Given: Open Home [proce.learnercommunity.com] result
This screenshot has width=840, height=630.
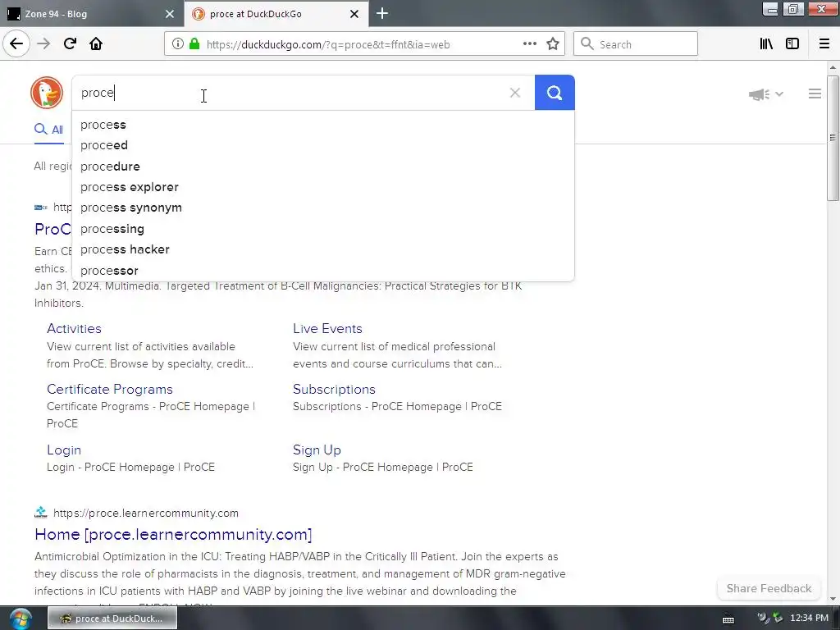Looking at the screenshot, I should pyautogui.click(x=173, y=534).
